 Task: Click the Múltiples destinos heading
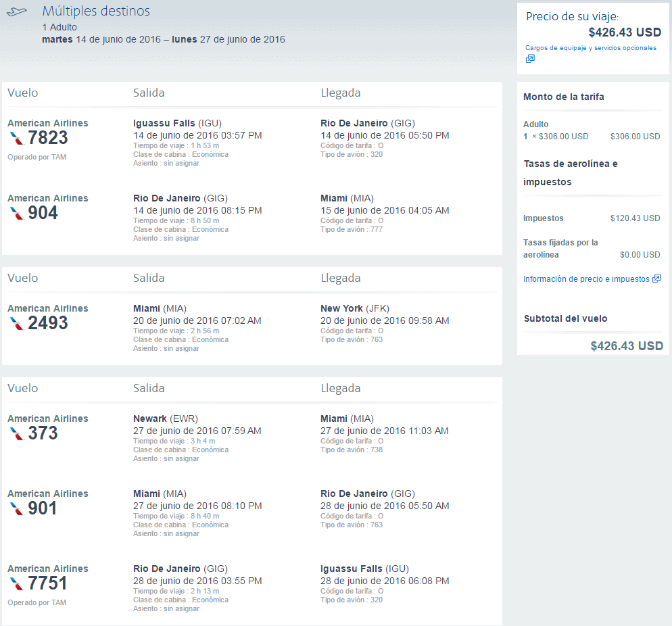click(96, 11)
